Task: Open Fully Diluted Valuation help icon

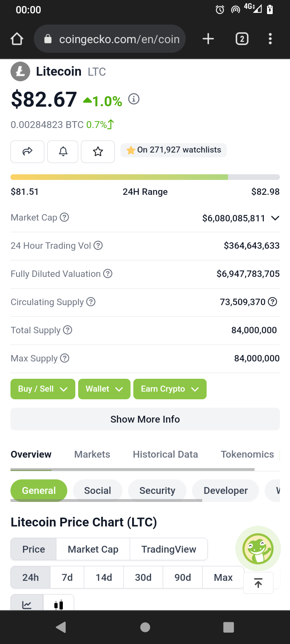Action: point(108,274)
